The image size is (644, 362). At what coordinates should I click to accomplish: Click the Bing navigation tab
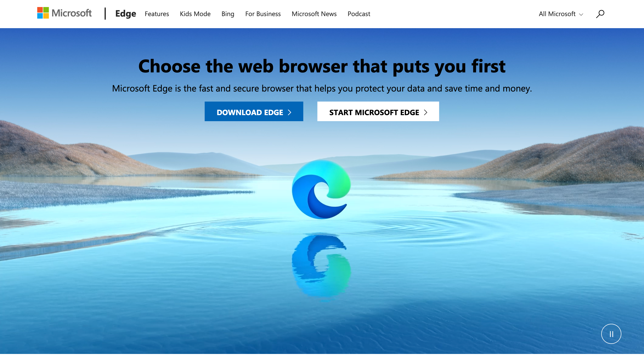click(228, 14)
